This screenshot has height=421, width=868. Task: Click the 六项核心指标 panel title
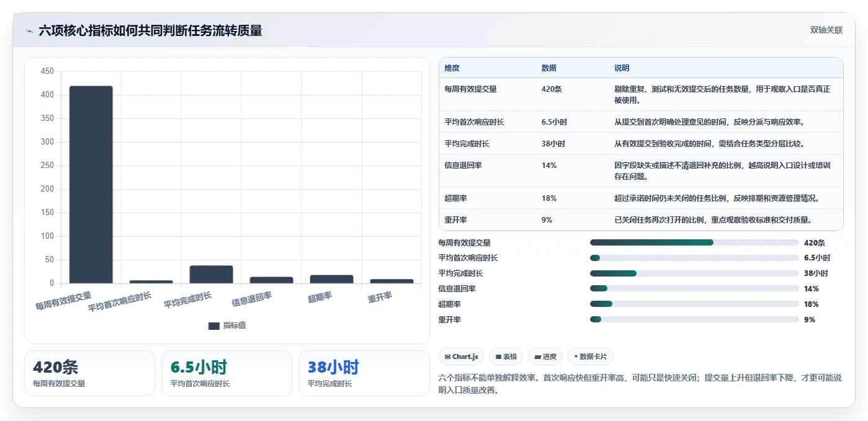click(150, 30)
